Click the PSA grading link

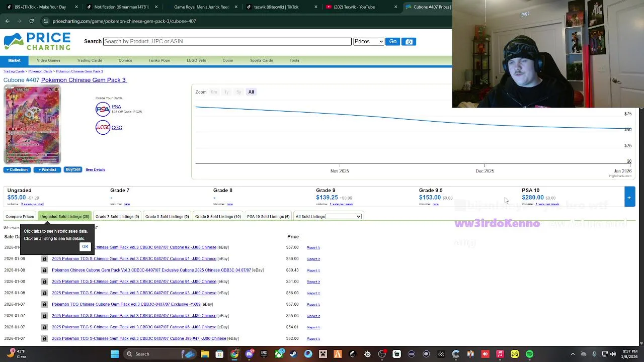point(116,107)
